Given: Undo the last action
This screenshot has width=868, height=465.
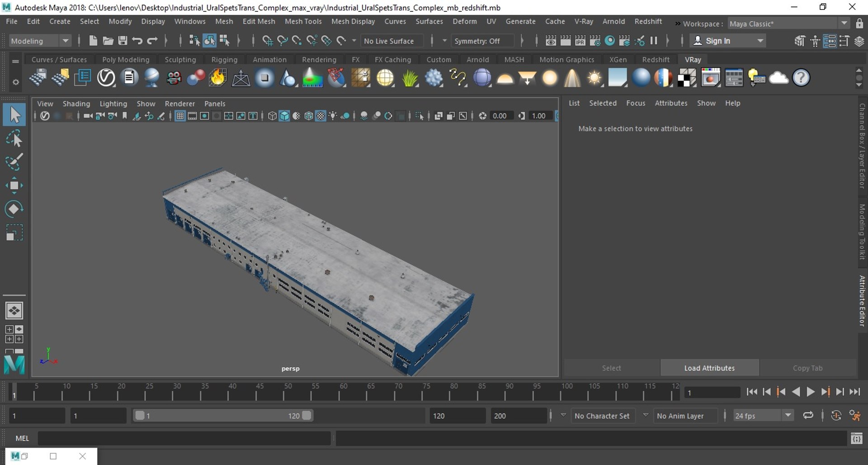Looking at the screenshot, I should tap(137, 41).
